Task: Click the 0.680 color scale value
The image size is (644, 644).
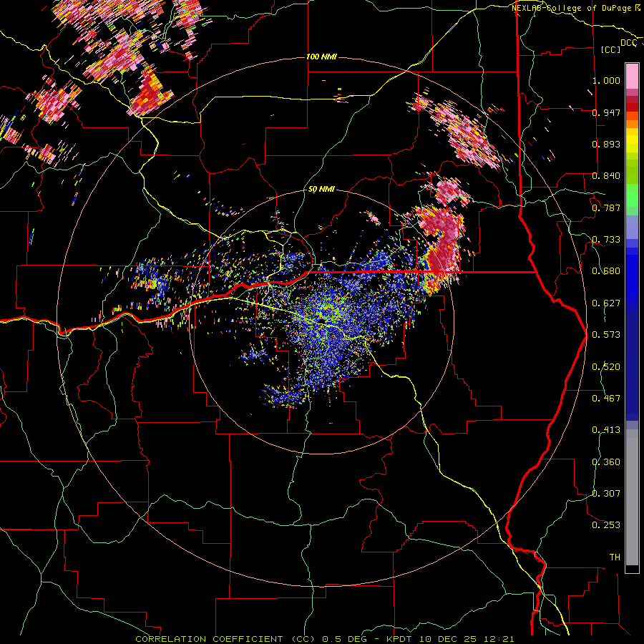Action: point(606,271)
